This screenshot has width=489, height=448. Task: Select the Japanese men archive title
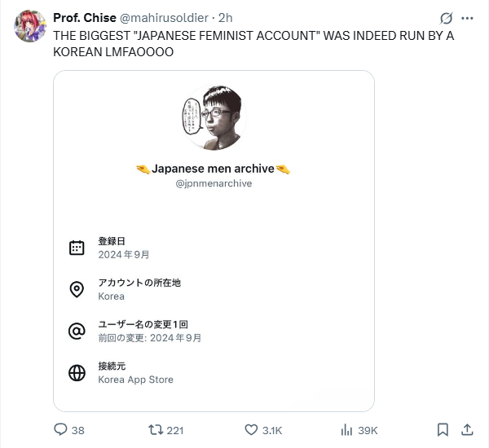214,169
